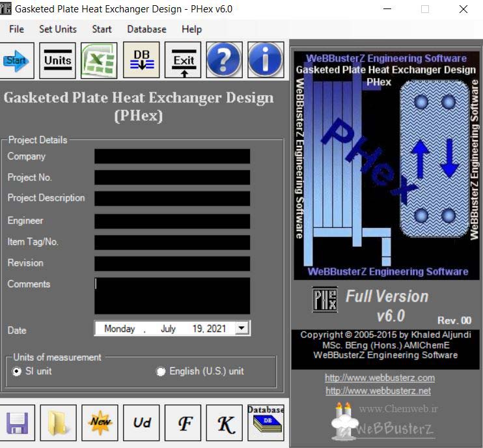Click the blue info icon
The height and width of the screenshot is (448, 483).
point(266,61)
